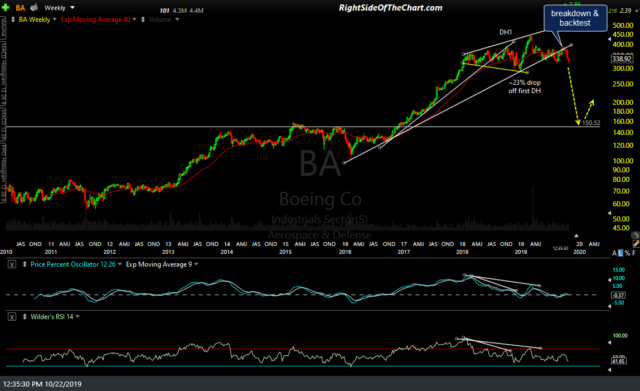640x391 pixels.
Task: Expand the Exp Moving Average 9 dropdown
Action: [196, 264]
